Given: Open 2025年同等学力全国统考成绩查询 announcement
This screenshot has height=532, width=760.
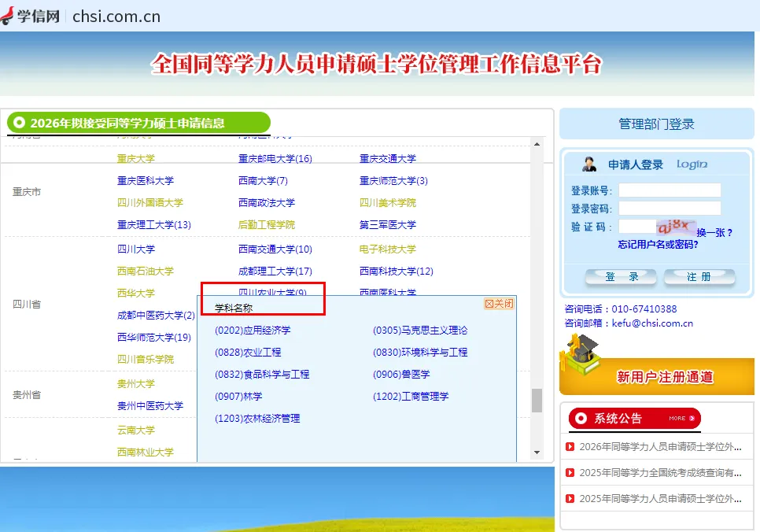Looking at the screenshot, I should pos(660,472).
